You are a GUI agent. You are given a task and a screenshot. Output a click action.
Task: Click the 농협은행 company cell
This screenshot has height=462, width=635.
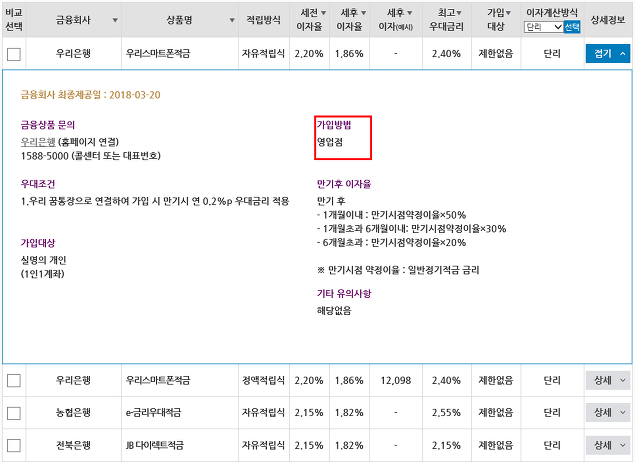pyautogui.click(x=73, y=413)
